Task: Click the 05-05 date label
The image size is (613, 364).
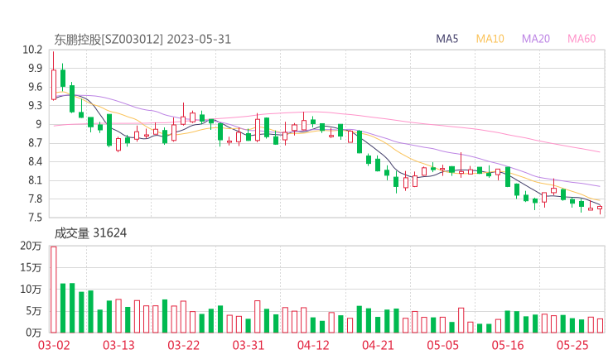Action: click(x=443, y=345)
